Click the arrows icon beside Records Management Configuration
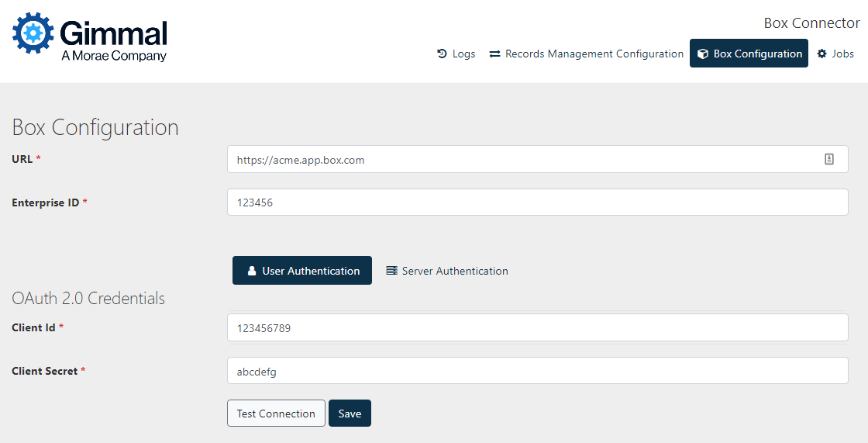This screenshot has width=868, height=443. click(494, 54)
